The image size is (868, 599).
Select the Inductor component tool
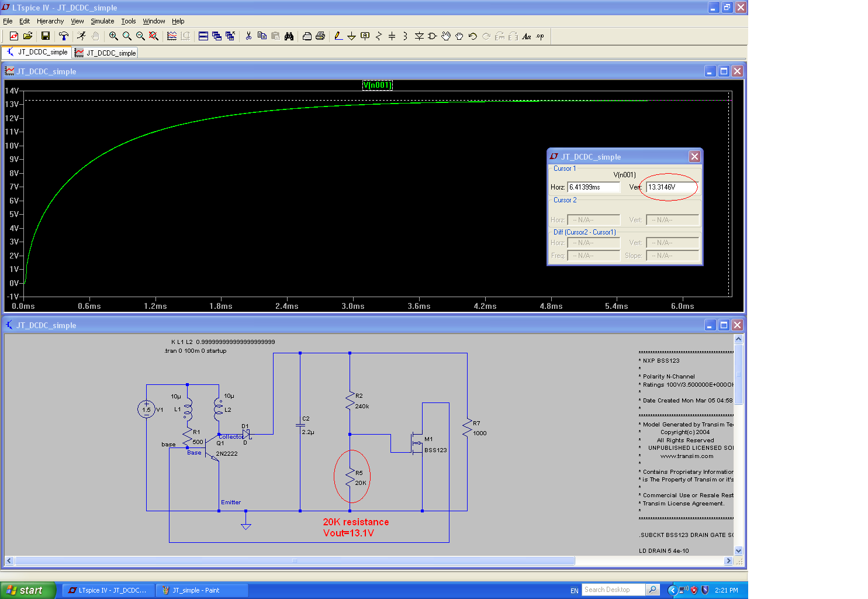[405, 36]
